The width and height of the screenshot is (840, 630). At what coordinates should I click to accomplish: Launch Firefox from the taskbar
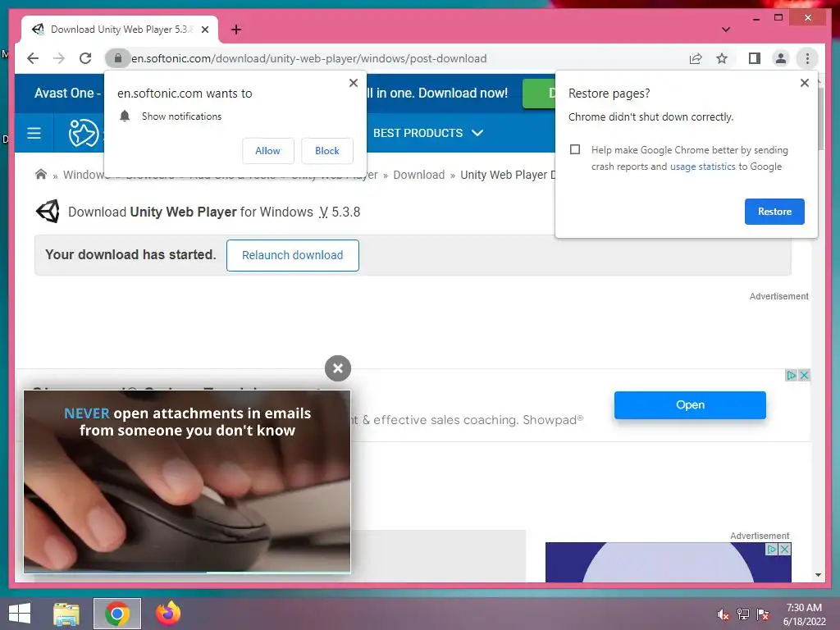point(167,614)
